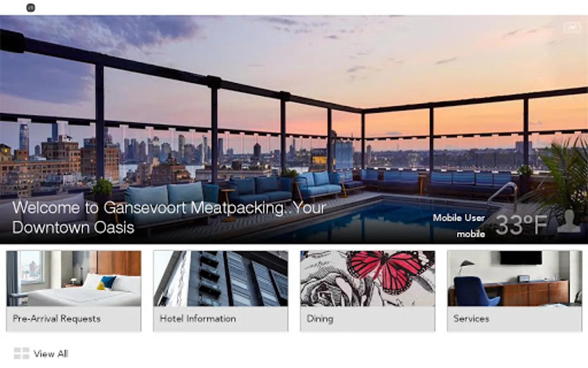Image resolution: width=588 pixels, height=368 pixels.
Task: Open the Pre-Arrival Requests bedroom thumbnail
Action: coord(73,278)
